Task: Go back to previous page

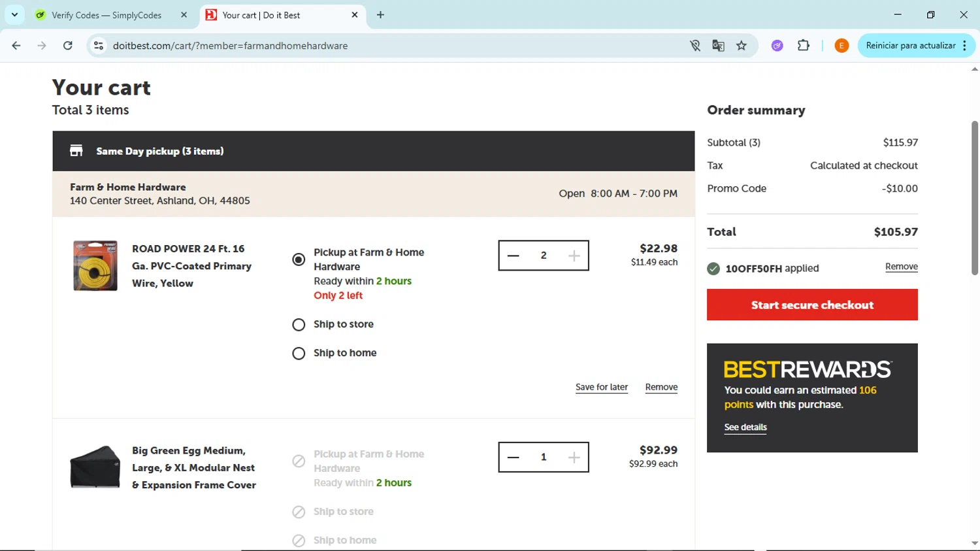Action: (x=16, y=46)
